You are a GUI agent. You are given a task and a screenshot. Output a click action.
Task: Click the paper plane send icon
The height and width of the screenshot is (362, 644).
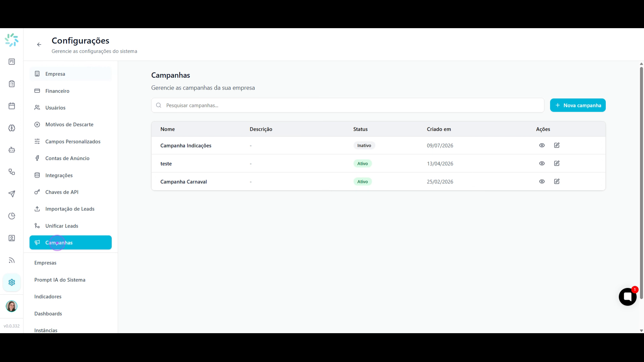[x=12, y=194]
